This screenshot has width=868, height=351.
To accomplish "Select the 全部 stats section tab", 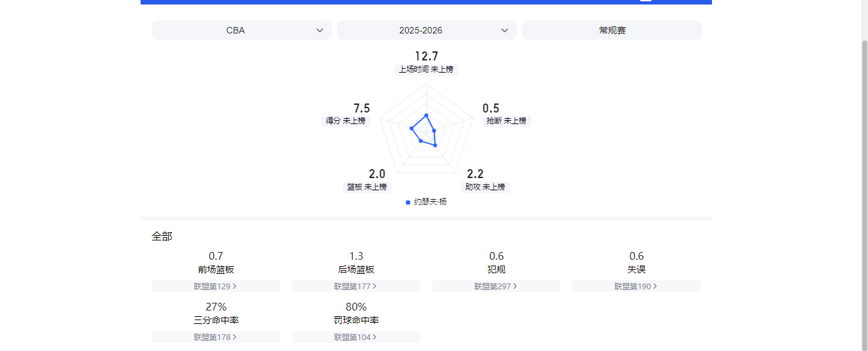I will (x=162, y=237).
